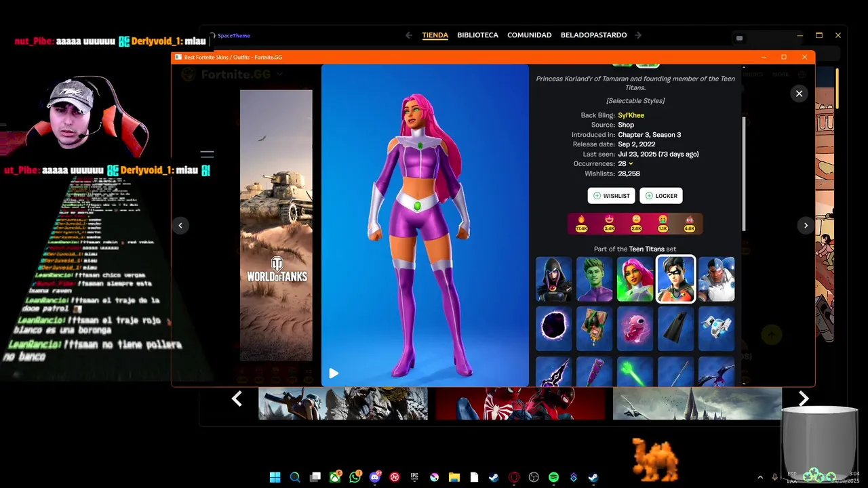Open the Raven outfit thumbnail
The image size is (868, 488).
click(x=553, y=279)
